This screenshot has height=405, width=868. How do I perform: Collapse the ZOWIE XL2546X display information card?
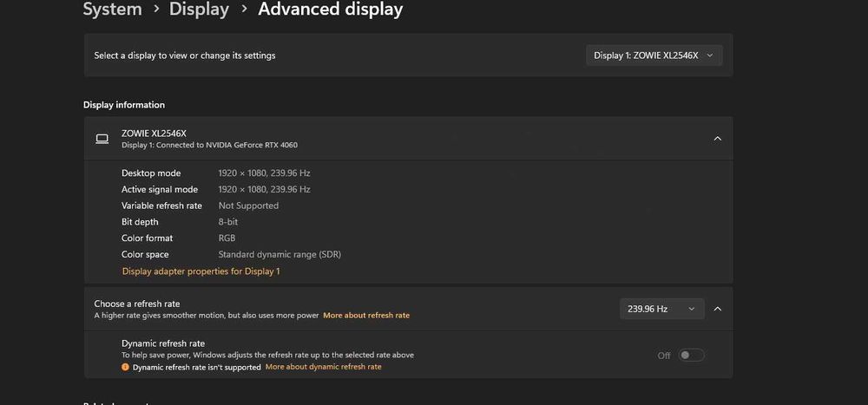click(x=718, y=138)
